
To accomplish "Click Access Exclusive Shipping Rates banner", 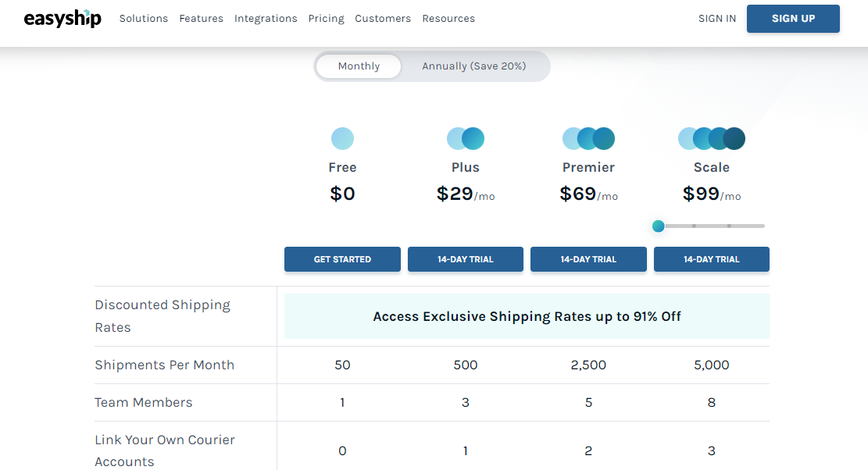I will click(527, 316).
